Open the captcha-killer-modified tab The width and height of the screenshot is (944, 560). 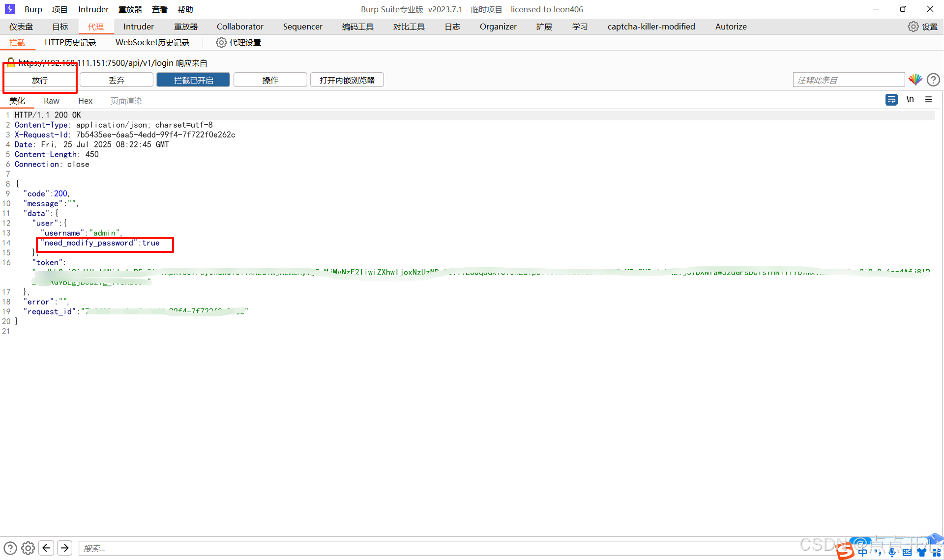(x=651, y=27)
